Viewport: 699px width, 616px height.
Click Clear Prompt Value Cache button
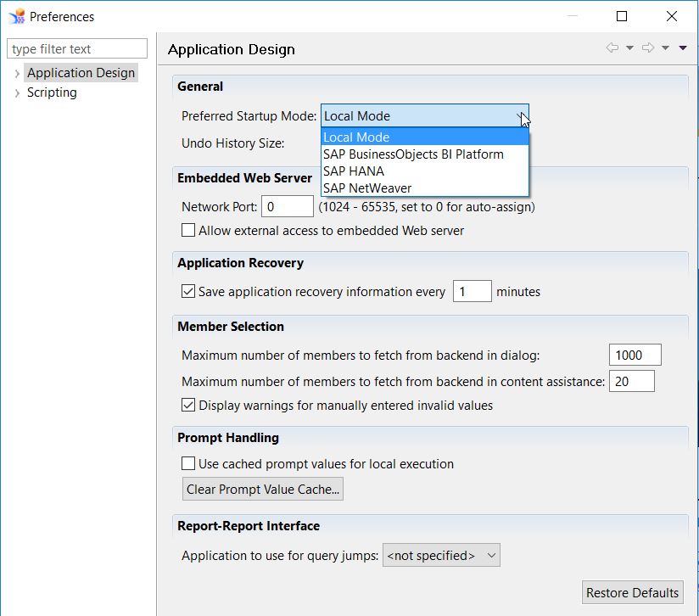click(263, 489)
